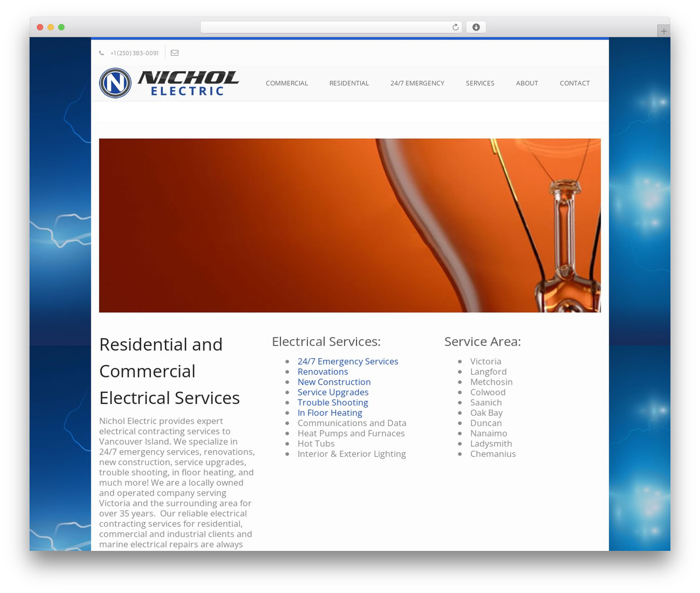Follow the 24/7 Emergency Services link
700x593 pixels.
point(348,362)
